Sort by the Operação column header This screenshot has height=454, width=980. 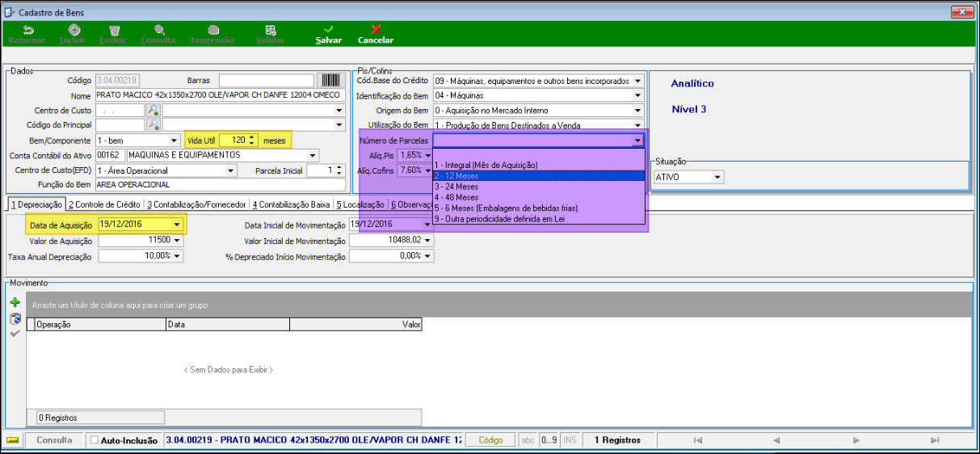[99, 324]
